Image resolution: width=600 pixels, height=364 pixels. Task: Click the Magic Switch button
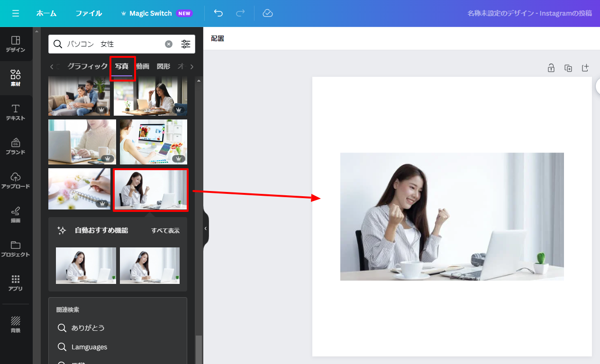[150, 13]
